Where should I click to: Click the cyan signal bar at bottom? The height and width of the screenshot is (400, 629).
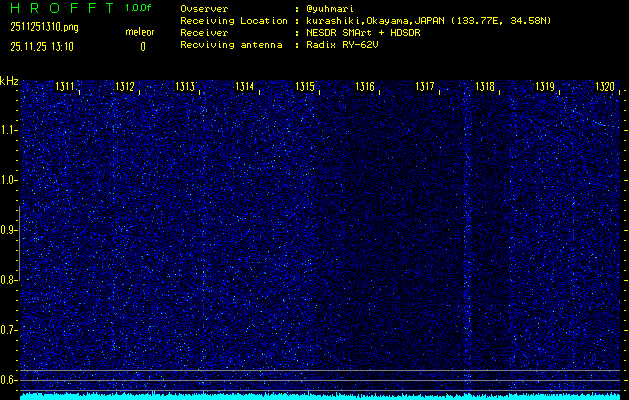tap(320, 397)
